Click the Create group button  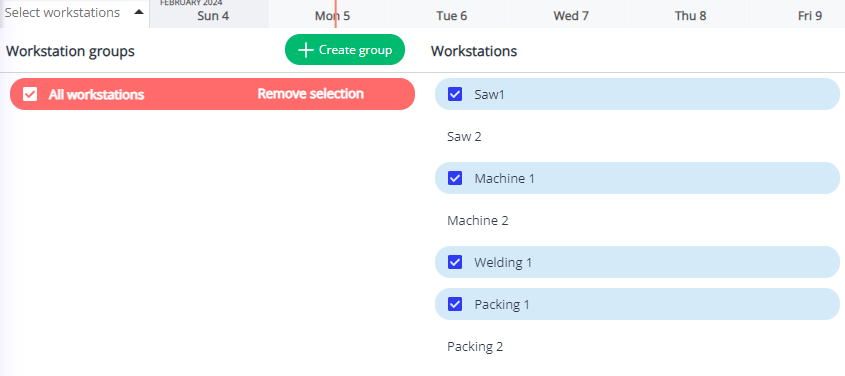pyautogui.click(x=345, y=50)
